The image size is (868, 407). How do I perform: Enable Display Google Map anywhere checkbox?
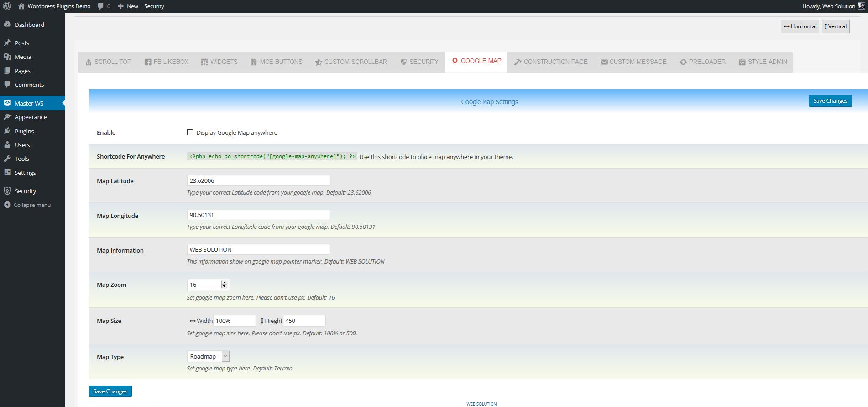click(x=190, y=132)
